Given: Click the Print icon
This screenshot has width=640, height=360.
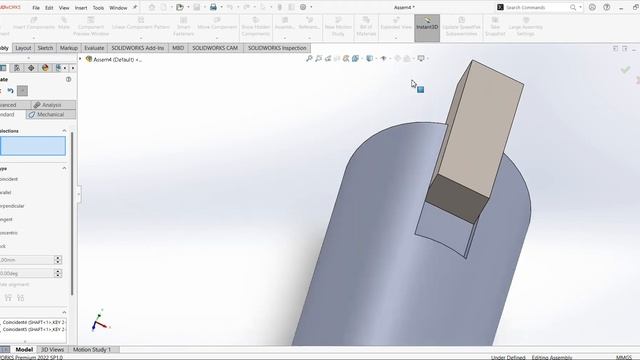Looking at the screenshot, I should point(213,7).
